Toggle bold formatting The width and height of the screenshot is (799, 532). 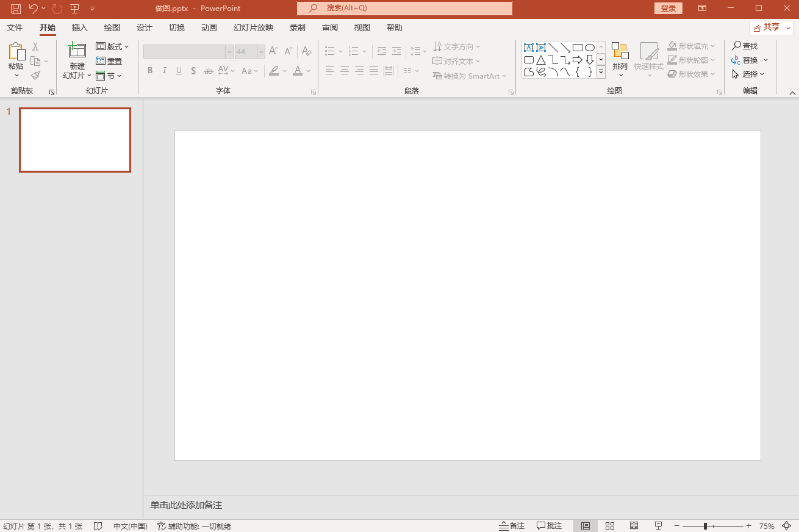point(150,71)
